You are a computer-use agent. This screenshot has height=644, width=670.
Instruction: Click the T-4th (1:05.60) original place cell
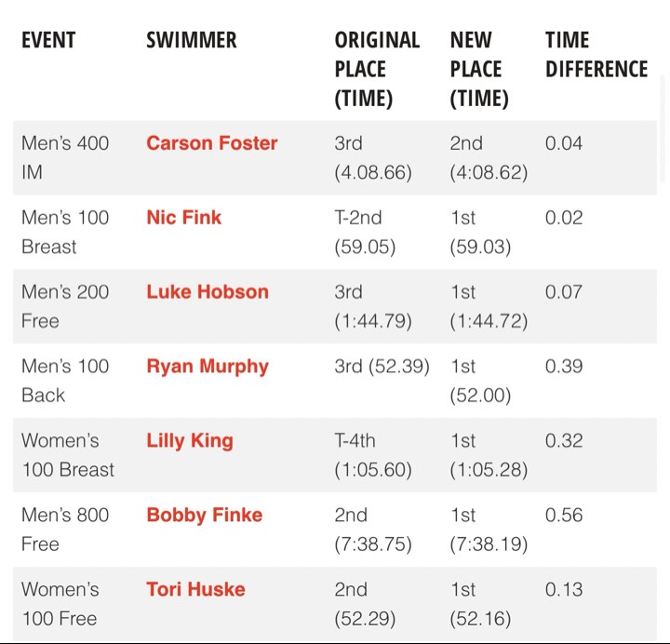[373, 455]
